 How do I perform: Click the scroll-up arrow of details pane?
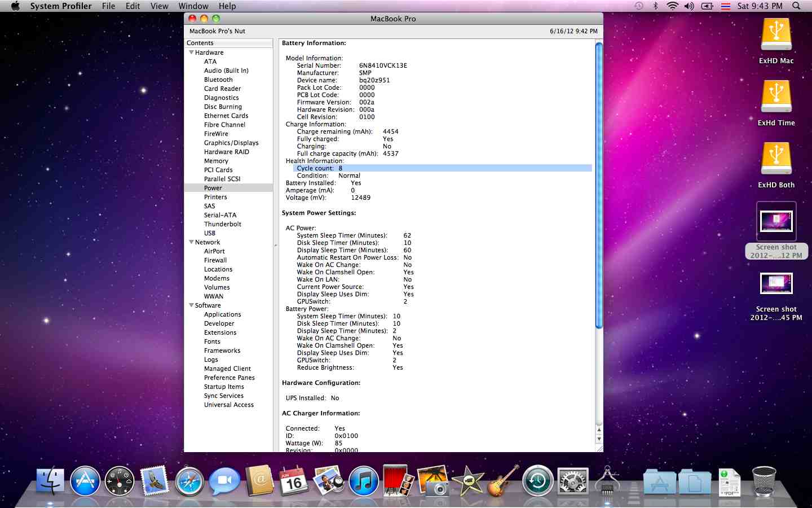pyautogui.click(x=599, y=430)
